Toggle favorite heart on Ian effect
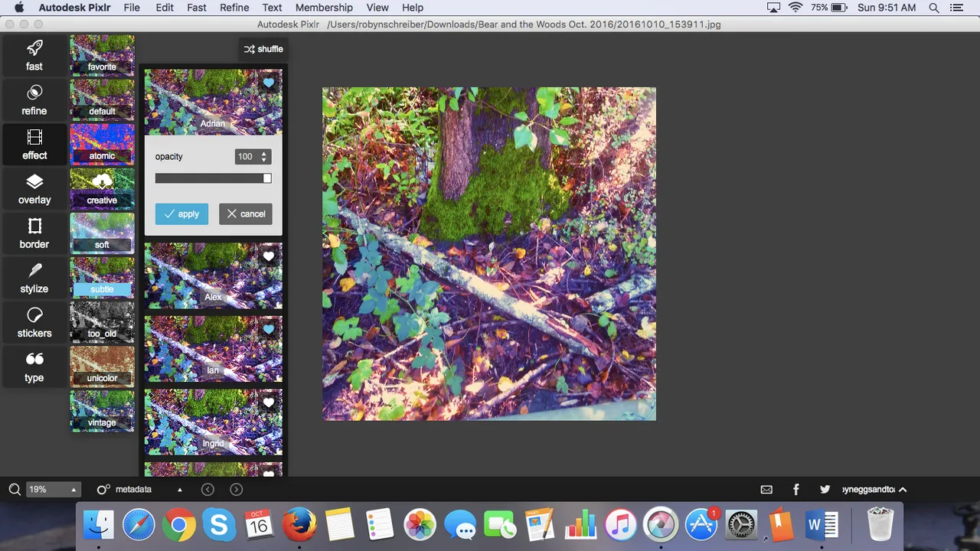Screen dimensions: 980x551 pos(269,329)
